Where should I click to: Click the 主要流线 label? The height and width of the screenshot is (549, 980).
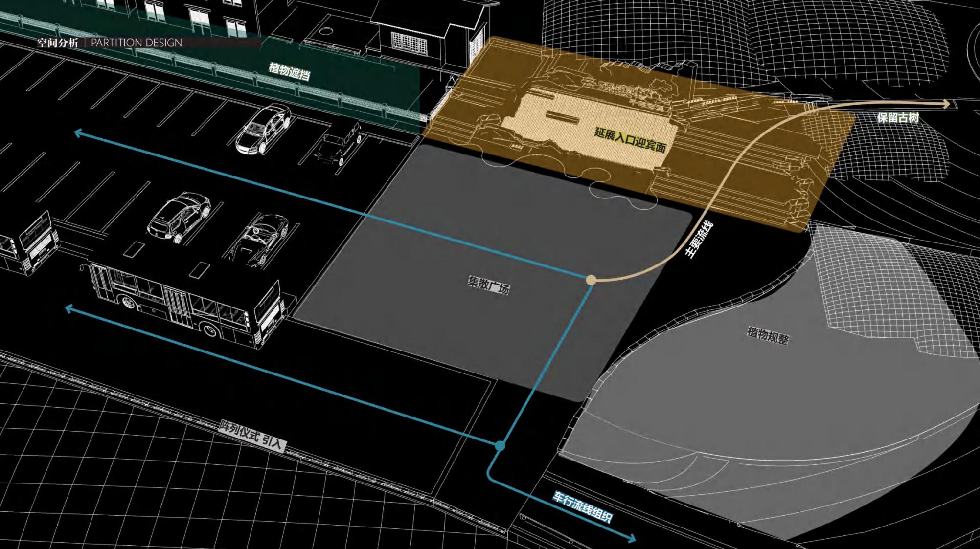point(699,240)
